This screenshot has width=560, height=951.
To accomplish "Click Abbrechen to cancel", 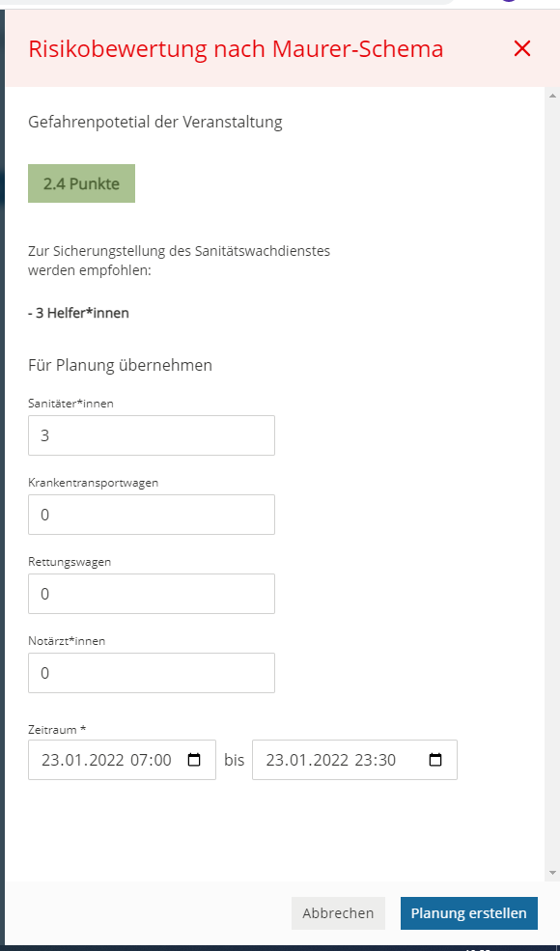I will point(338,913).
